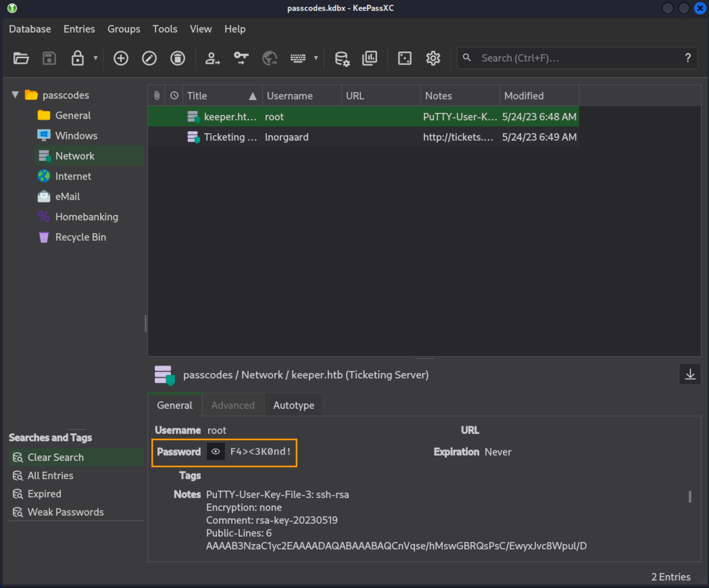Viewport: 709px width, 588px height.
Task: Collapse the passcodes root group
Action: 15,95
